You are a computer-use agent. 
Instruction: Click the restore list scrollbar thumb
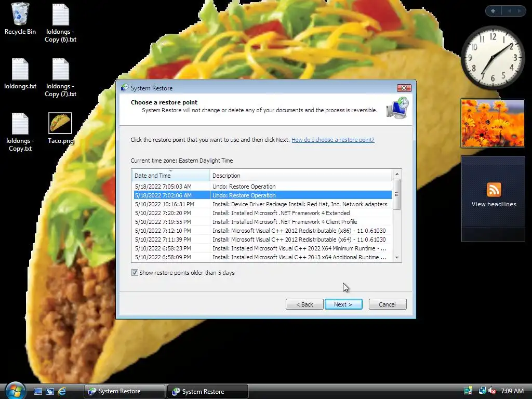point(396,194)
